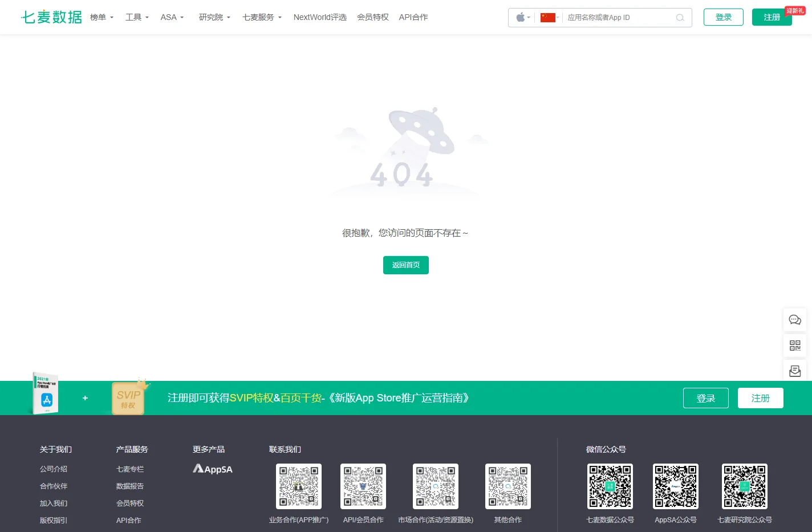
Task: Click the 七麦数据 logo
Action: [51, 17]
